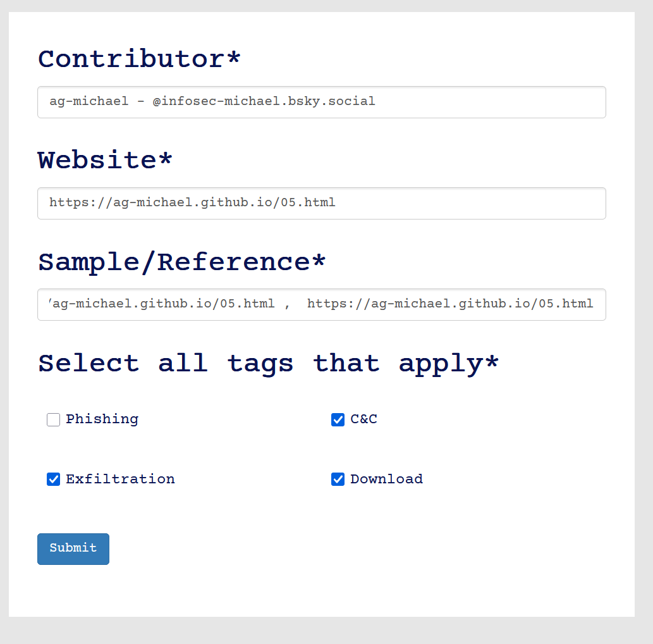Click the "Exfiltration" label text
This screenshot has height=644, width=653.
120,480
